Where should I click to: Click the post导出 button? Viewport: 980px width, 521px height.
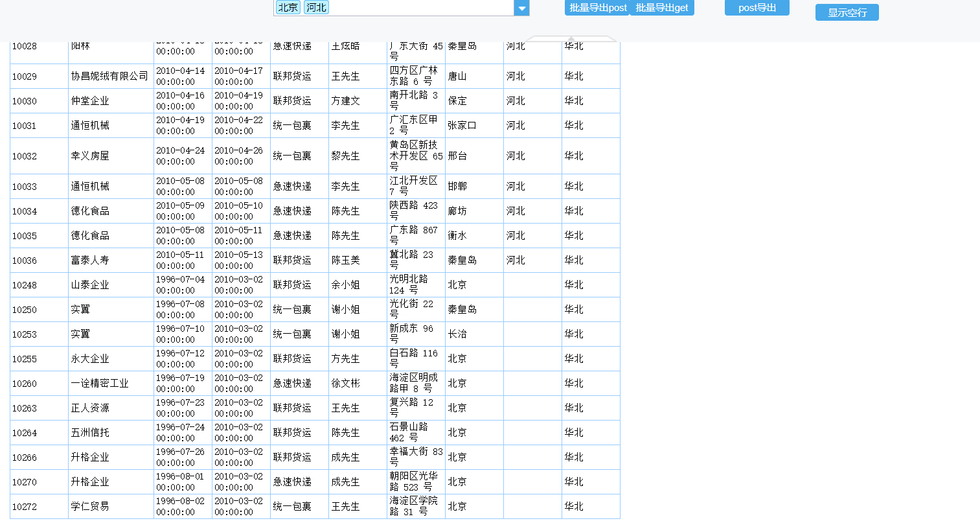(757, 8)
